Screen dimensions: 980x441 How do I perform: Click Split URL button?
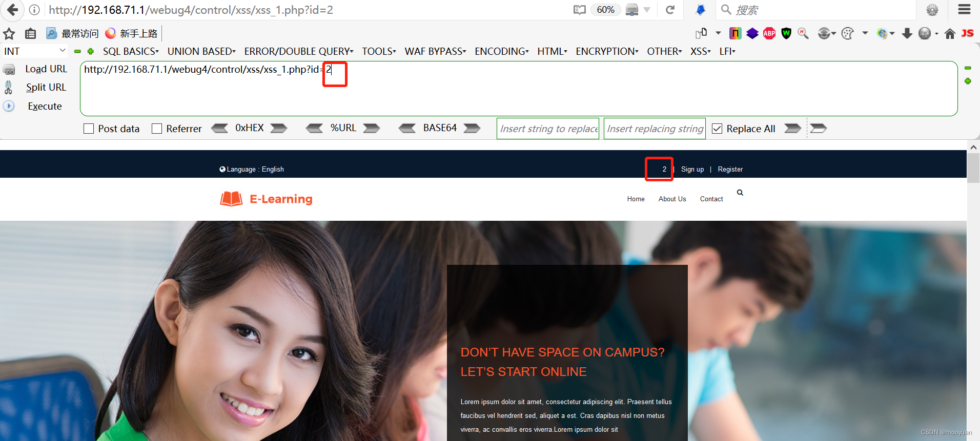tap(46, 88)
